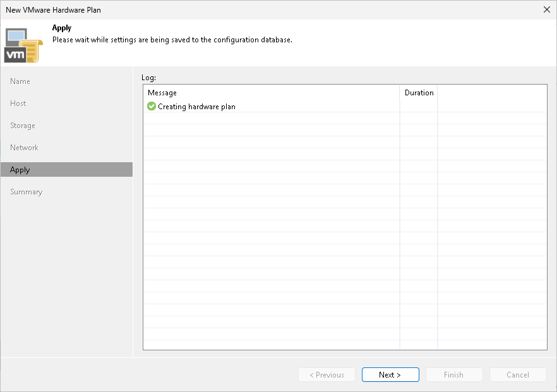Sort by the Duration column header

(419, 93)
